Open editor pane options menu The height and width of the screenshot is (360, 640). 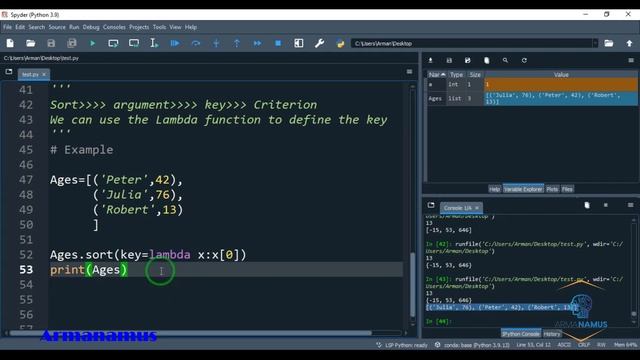(409, 72)
